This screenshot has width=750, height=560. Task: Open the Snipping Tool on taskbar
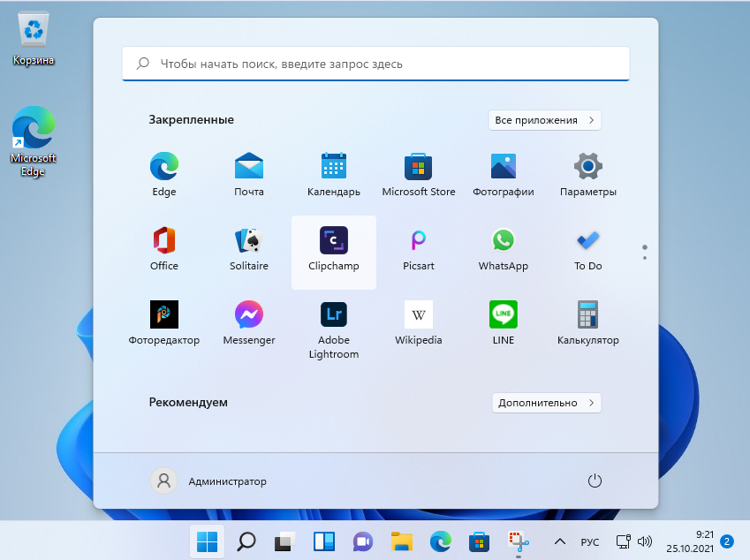coord(518,541)
